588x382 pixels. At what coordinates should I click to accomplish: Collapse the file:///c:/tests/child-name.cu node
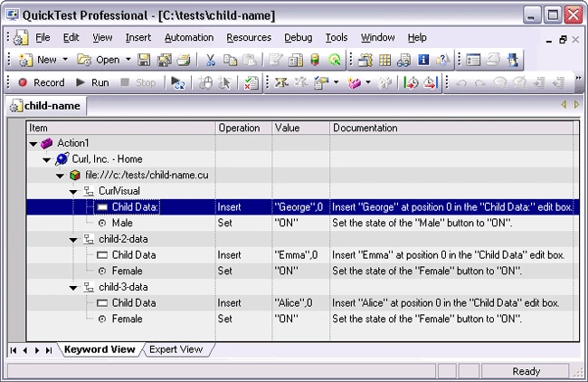(x=60, y=176)
